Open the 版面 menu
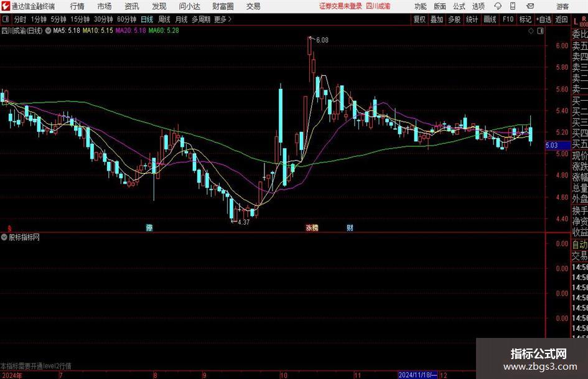588x379 pixels. [440, 6]
